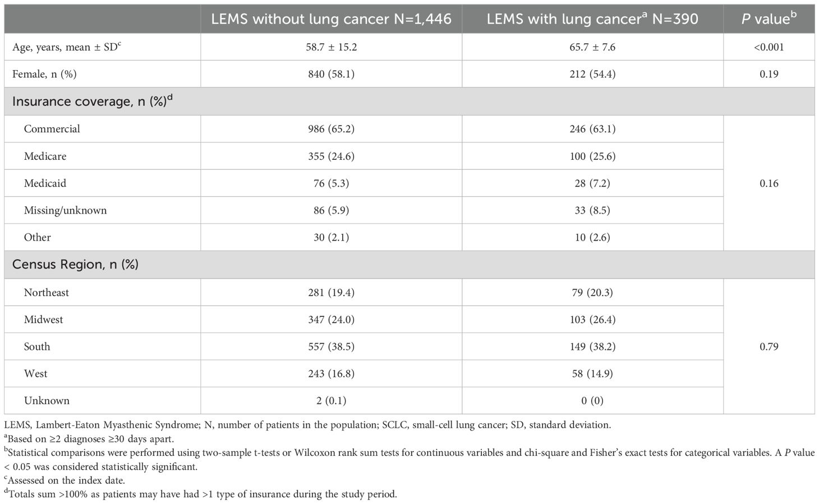Image resolution: width=819 pixels, height=504 pixels.
Task: Click the footnote starting "LEMS, Lambert-Eaton Myasthenic Syndrome"
Action: (307, 425)
